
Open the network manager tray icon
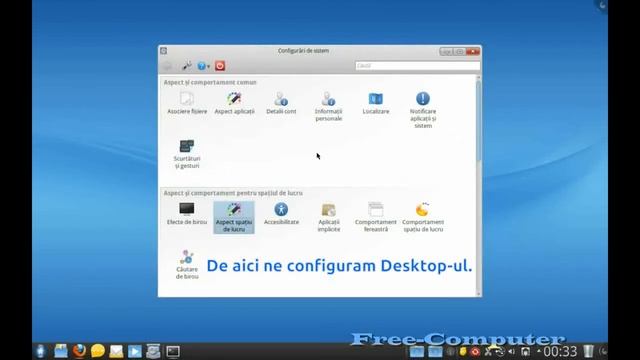[x=500, y=351]
